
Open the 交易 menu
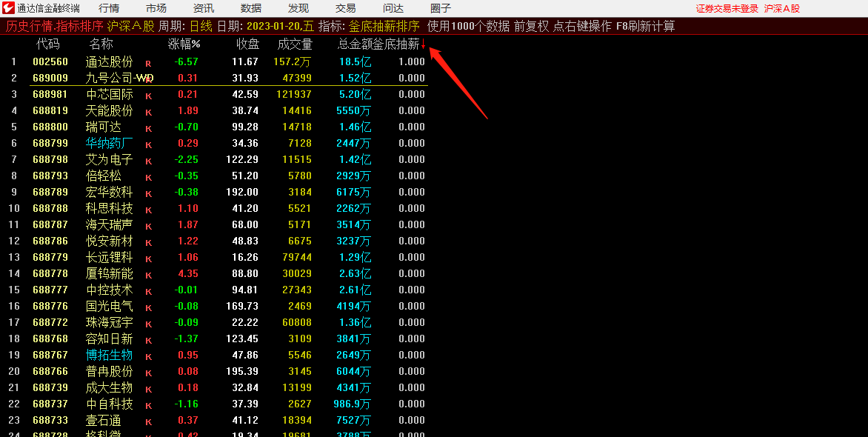(346, 8)
